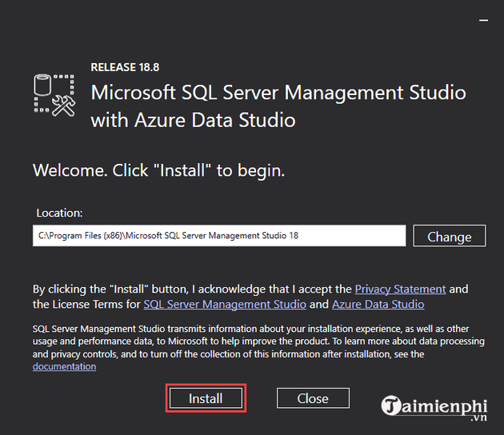Click the 'RELEASE 18.8' text
This screenshot has height=435, width=504.
(125, 67)
